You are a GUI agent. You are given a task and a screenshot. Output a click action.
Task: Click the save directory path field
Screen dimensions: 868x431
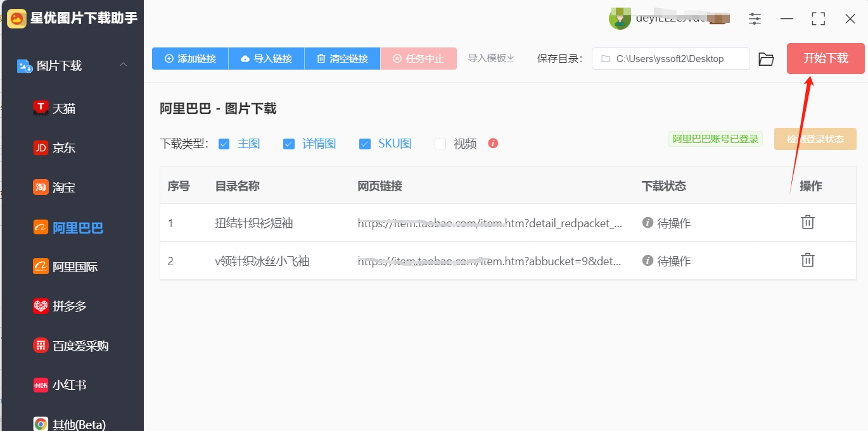[x=671, y=59]
